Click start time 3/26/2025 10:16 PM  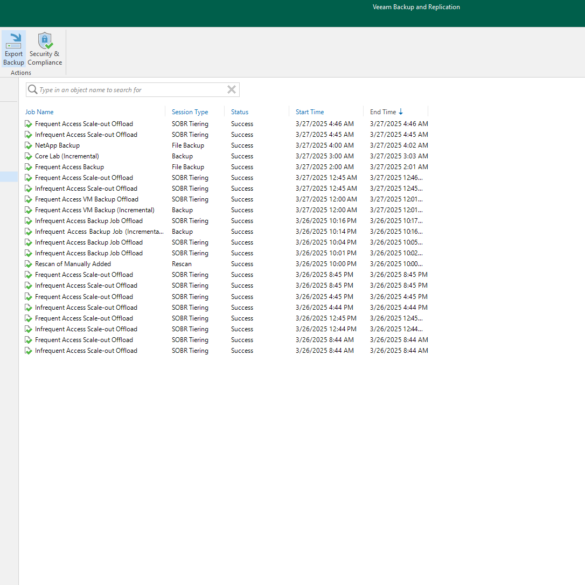(326, 221)
